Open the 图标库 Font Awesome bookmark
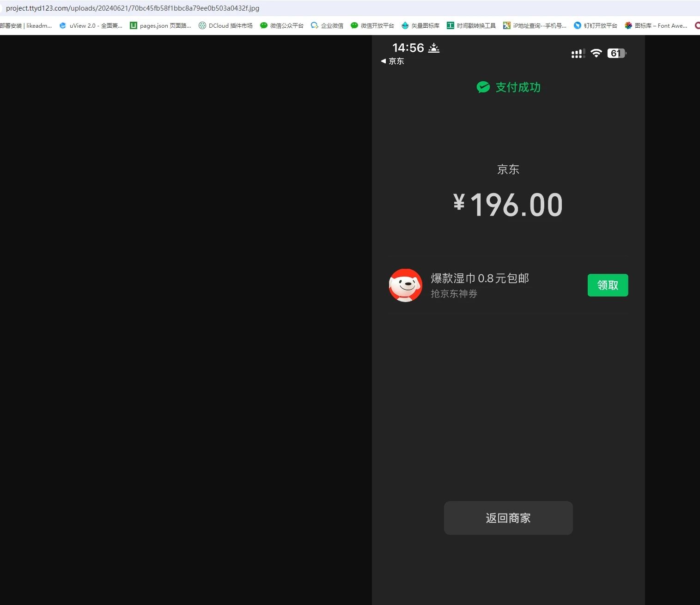The width and height of the screenshot is (700, 605). (x=656, y=26)
